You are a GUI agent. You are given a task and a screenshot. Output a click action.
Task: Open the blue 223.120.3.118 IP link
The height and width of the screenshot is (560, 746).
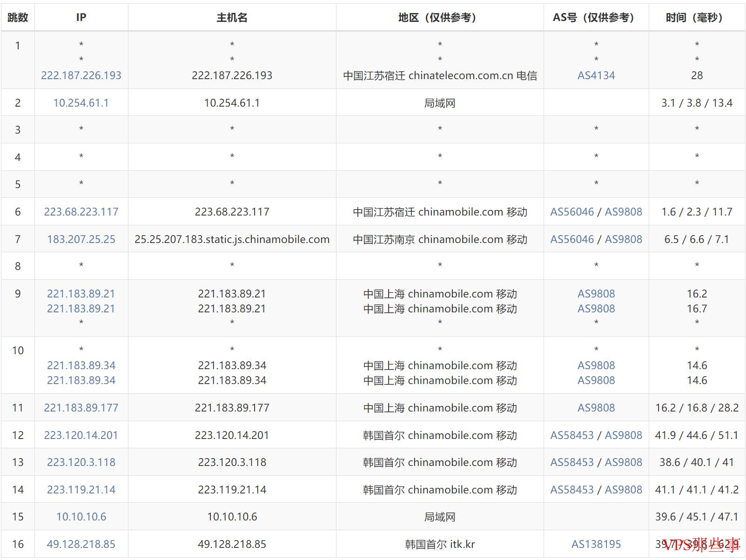click(x=81, y=462)
